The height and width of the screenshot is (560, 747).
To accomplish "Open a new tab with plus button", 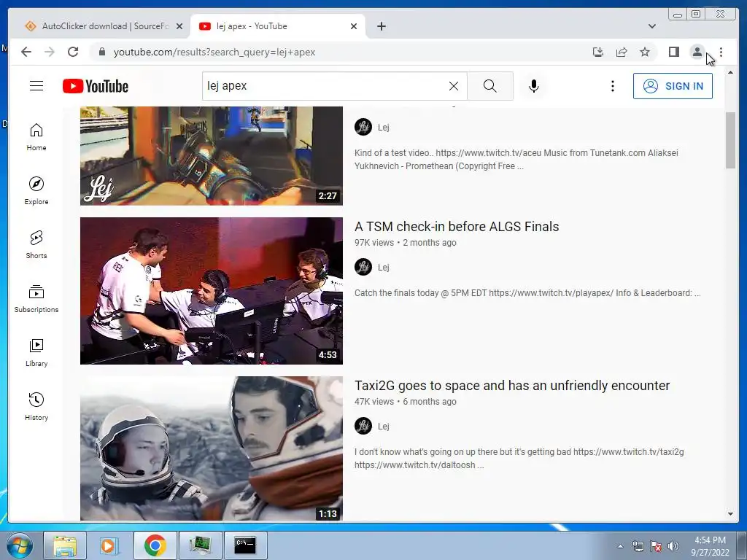I will [x=381, y=26].
